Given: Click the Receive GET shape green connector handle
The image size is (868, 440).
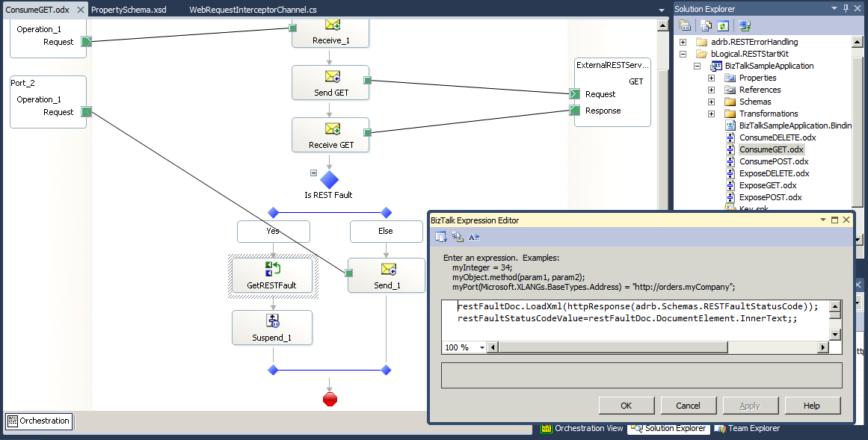Looking at the screenshot, I should coord(367,132).
